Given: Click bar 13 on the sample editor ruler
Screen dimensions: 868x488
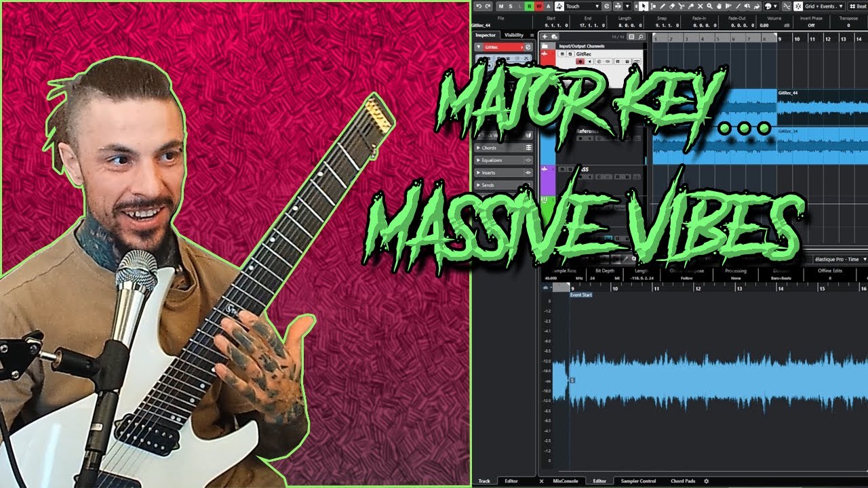Looking at the screenshot, I should [740, 289].
